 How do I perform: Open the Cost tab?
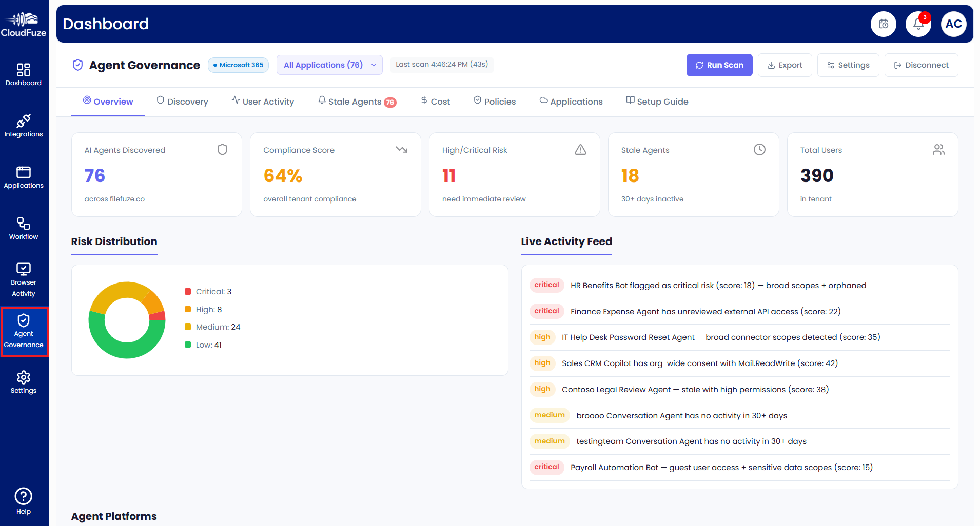[x=435, y=102]
